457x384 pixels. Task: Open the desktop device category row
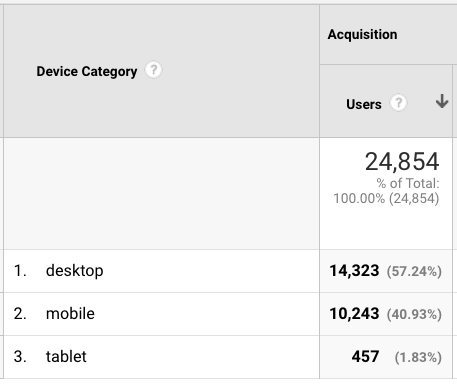click(x=74, y=270)
